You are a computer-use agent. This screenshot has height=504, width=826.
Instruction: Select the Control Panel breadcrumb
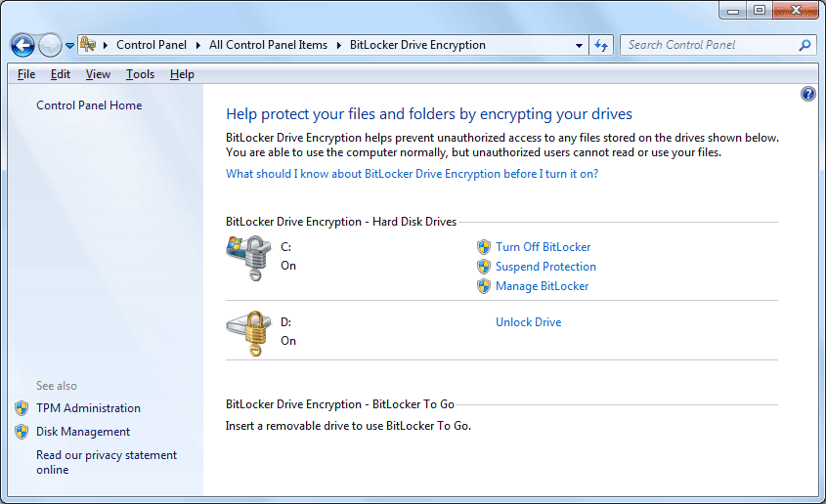point(152,45)
